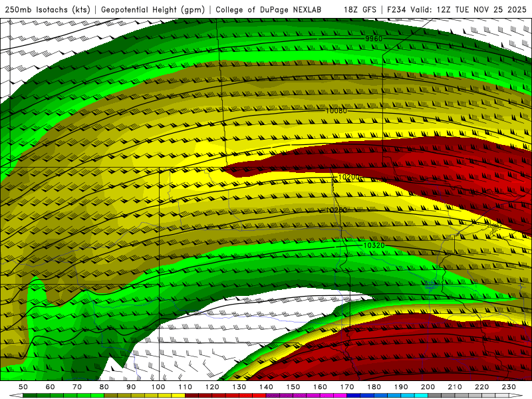
Task: Click the 160 knot legend label
Action: tap(320, 387)
